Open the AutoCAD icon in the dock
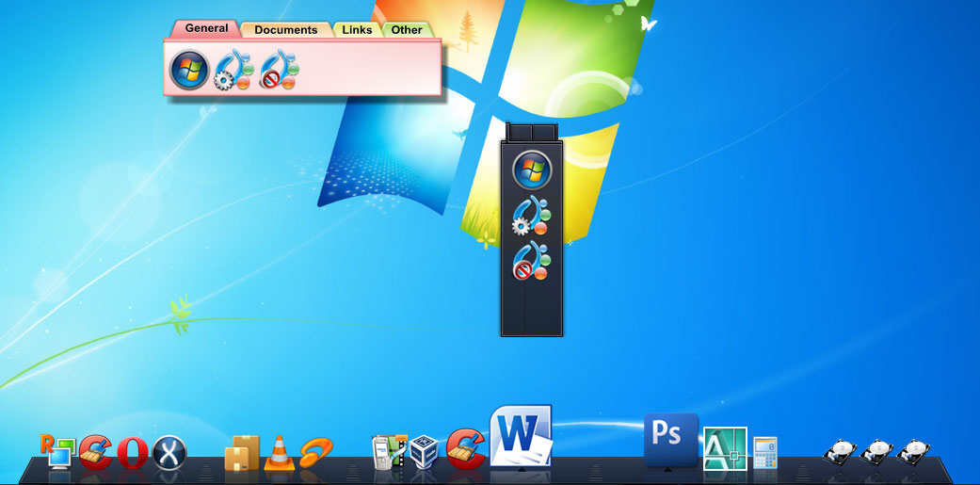980x485 pixels. point(725,448)
